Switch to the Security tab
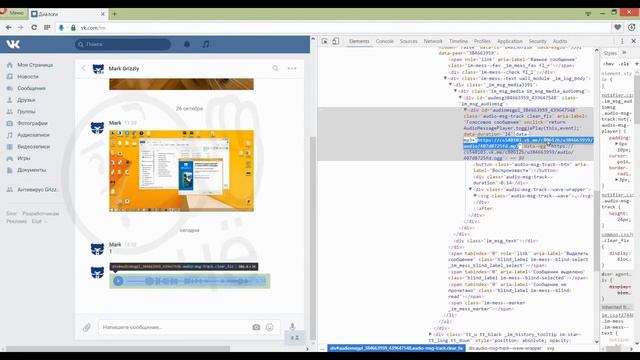640x360 pixels. click(x=538, y=41)
